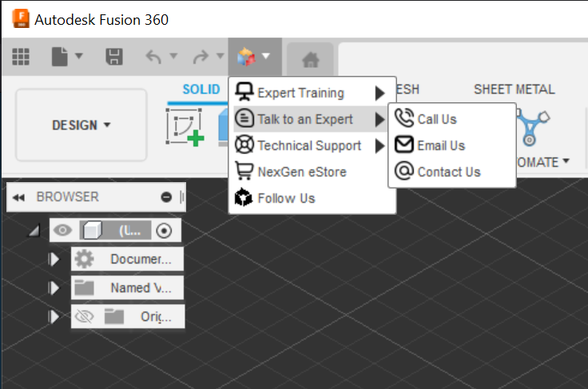
Task: Click the Undo arrow
Action: pyautogui.click(x=153, y=57)
